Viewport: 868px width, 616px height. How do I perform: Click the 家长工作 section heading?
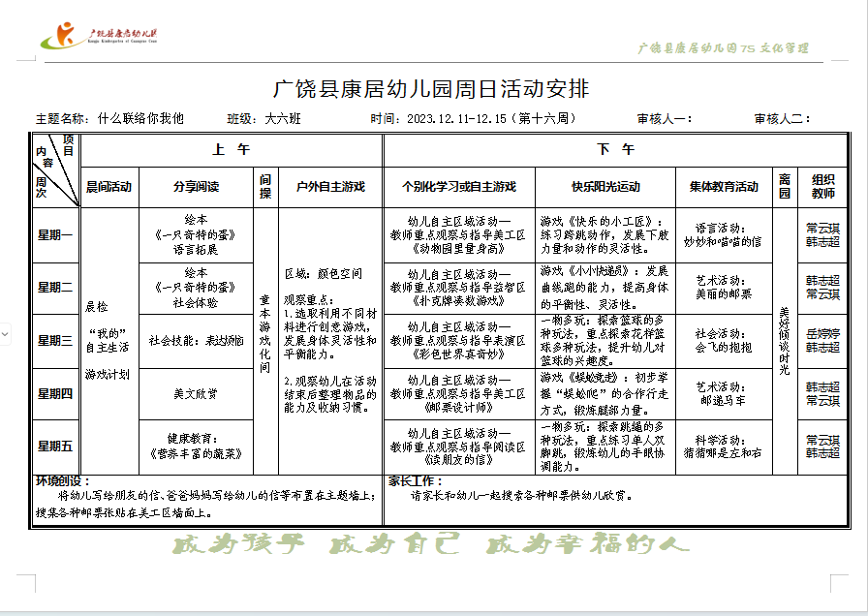(x=416, y=481)
